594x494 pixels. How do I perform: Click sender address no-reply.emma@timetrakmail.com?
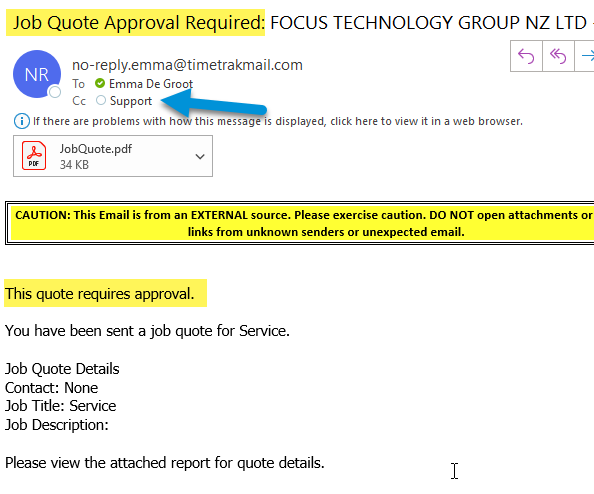coord(187,65)
